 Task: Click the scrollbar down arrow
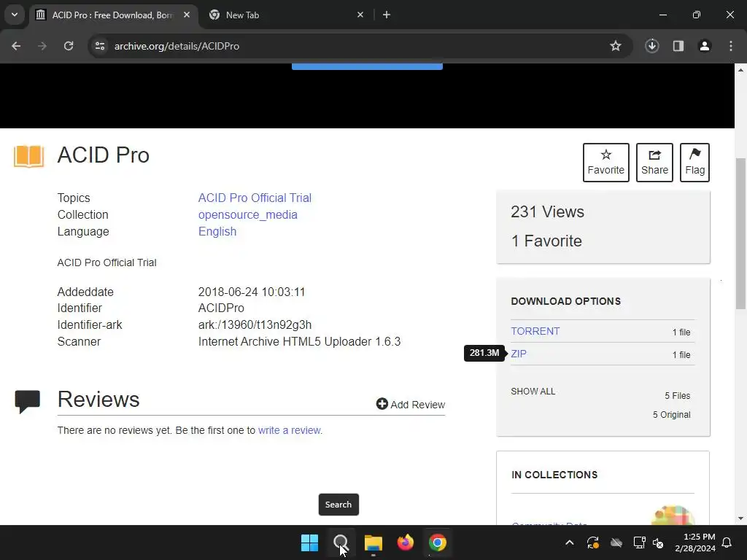740,518
